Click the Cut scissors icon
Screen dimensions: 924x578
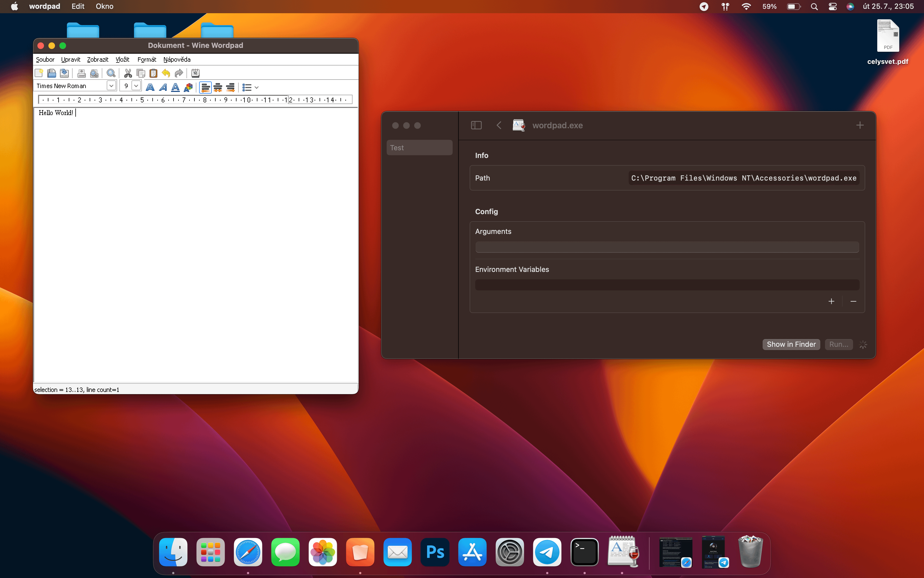click(x=128, y=73)
